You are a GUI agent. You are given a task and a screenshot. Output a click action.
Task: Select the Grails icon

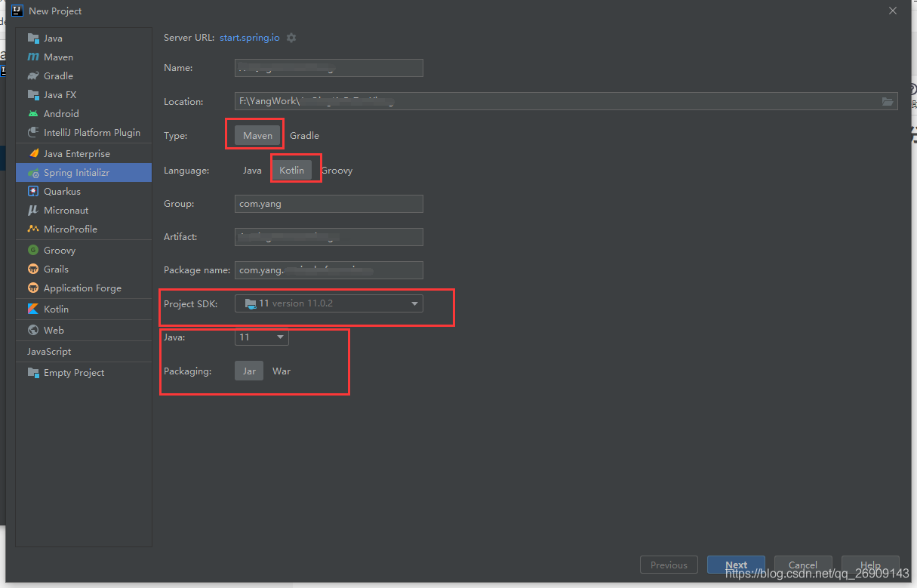tap(33, 269)
